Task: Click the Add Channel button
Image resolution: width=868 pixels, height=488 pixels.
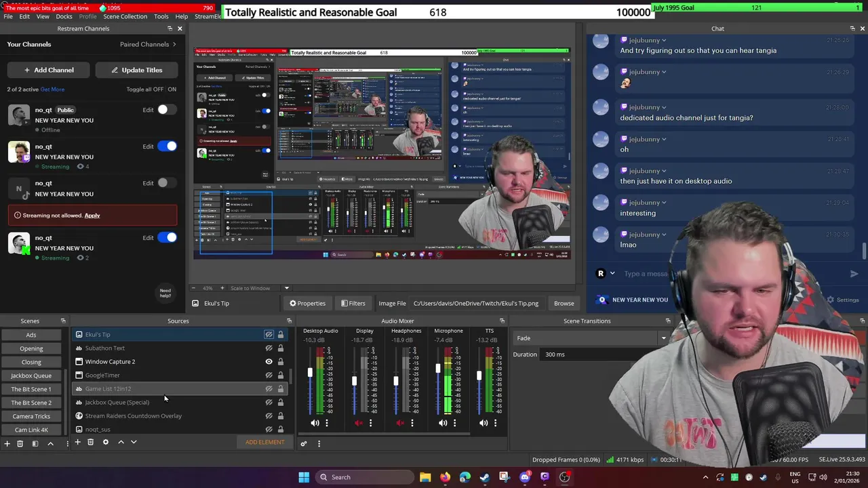Action: coord(49,70)
